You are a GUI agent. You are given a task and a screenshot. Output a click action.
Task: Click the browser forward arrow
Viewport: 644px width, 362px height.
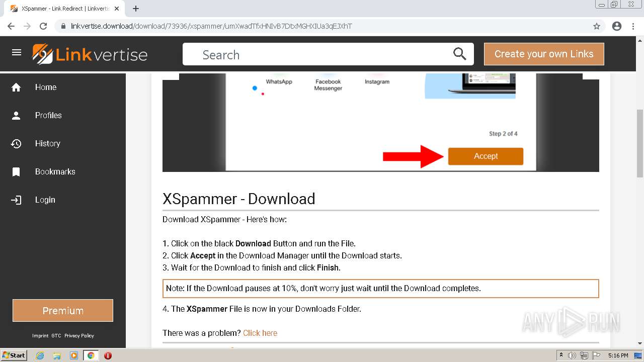27,26
